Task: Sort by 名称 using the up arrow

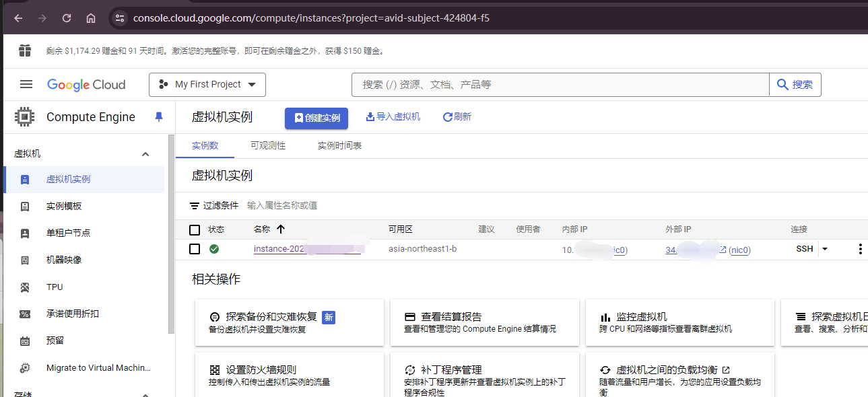Action: (281, 229)
